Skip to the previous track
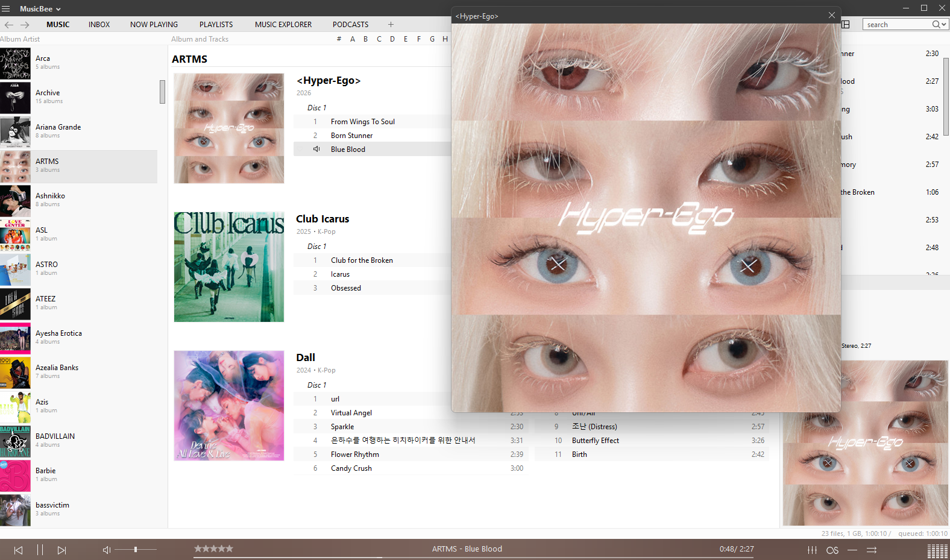The width and height of the screenshot is (950, 560). pos(18,550)
